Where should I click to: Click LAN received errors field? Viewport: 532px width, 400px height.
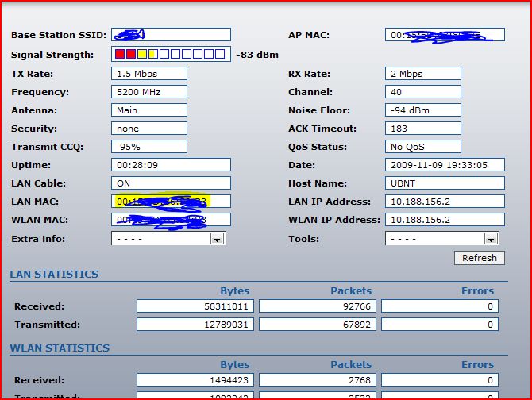(440, 306)
